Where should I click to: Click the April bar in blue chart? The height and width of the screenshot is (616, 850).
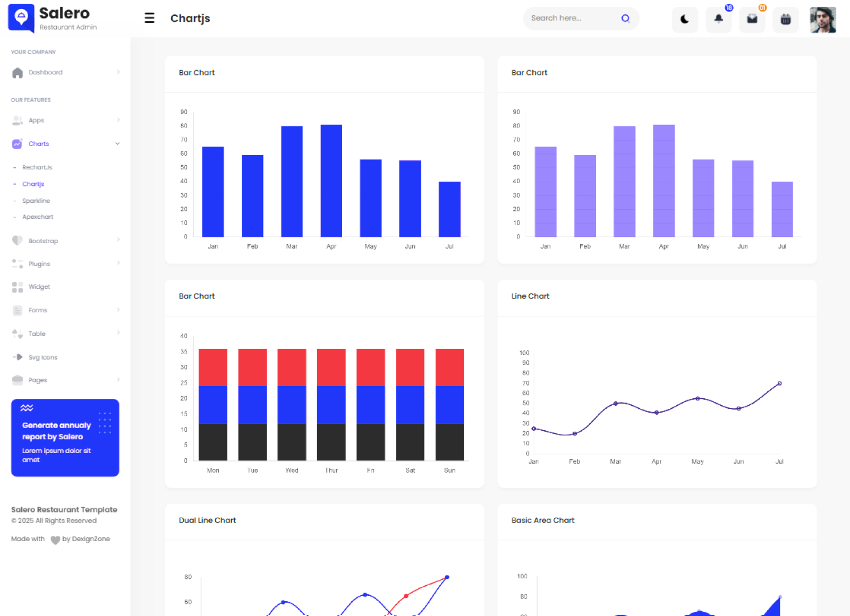[x=331, y=181]
